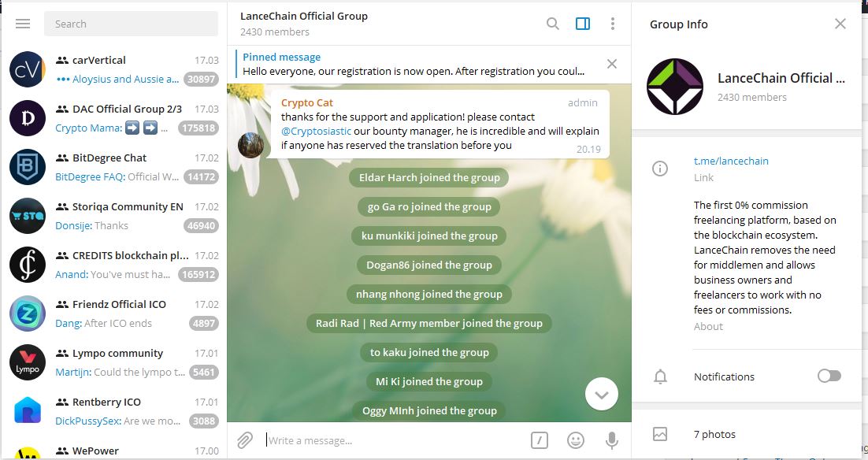Click the 'nhang nhong joined the group' notice
This screenshot has height=460, width=868.
point(429,294)
